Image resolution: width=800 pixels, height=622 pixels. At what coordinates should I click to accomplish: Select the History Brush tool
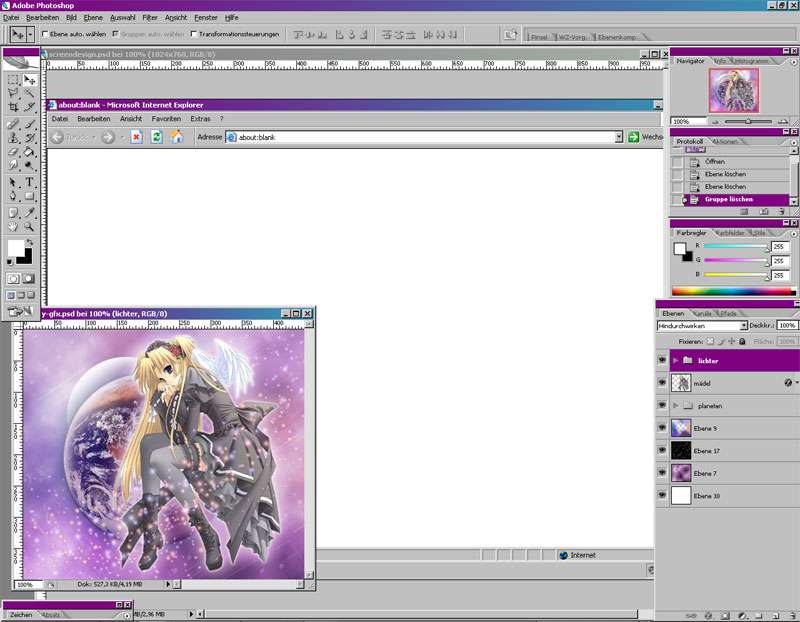tap(29, 138)
